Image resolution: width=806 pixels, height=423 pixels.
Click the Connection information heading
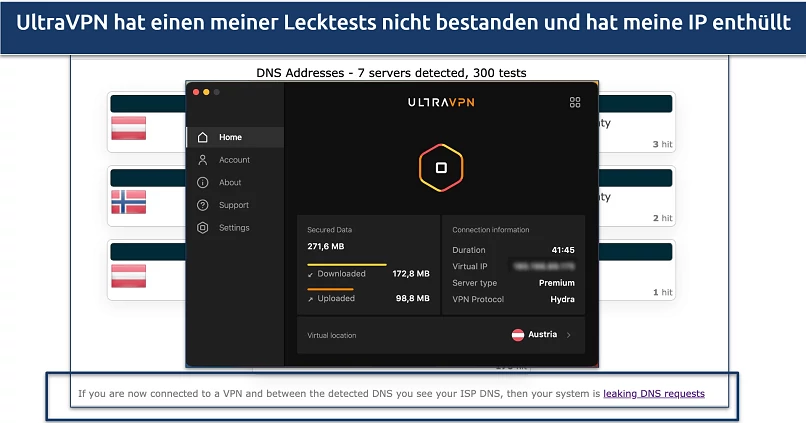coord(490,230)
